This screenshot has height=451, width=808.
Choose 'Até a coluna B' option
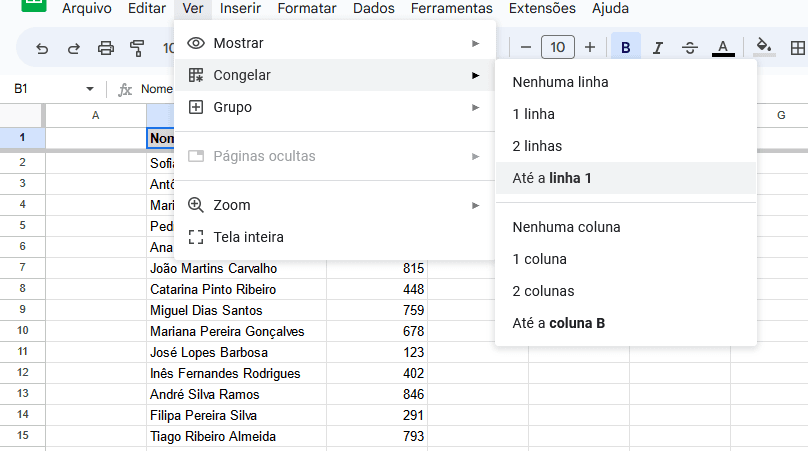click(x=559, y=323)
